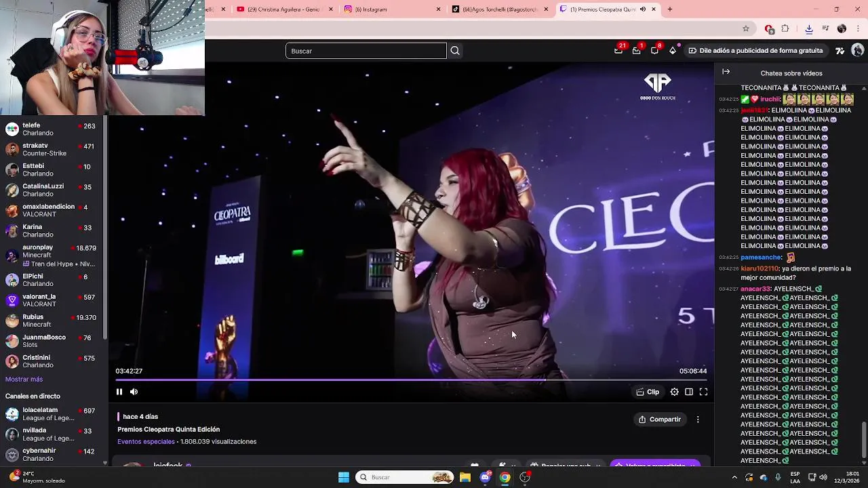
Task: Create a clip with the Clip button
Action: (x=648, y=392)
